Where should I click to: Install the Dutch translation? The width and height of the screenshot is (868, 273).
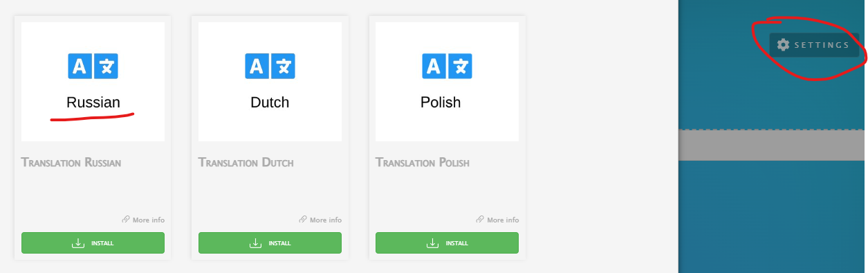(x=270, y=243)
